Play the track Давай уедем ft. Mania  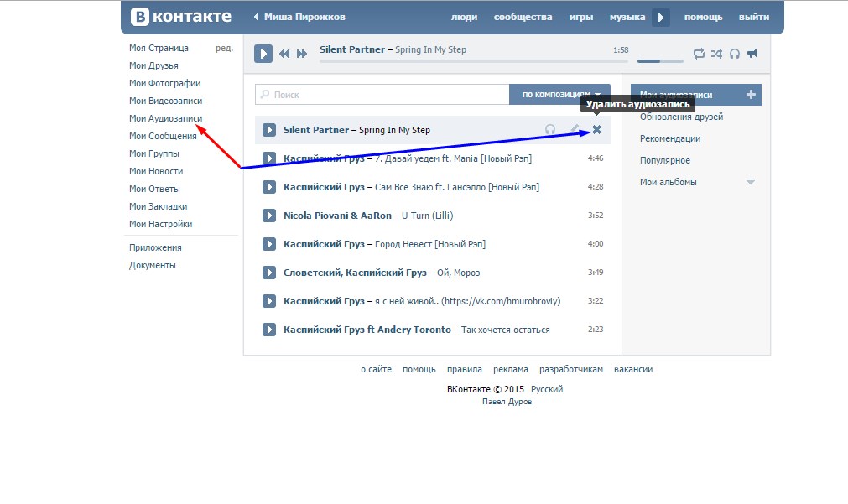(268, 158)
